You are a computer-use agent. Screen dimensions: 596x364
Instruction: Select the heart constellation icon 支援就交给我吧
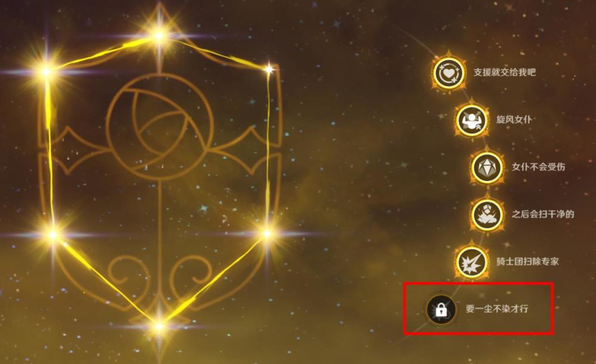point(449,72)
